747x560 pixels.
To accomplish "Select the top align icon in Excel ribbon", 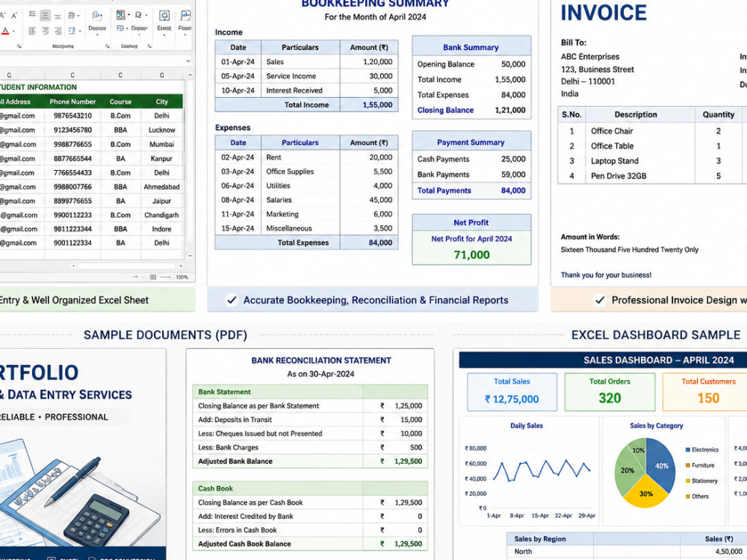I will 32,13.
